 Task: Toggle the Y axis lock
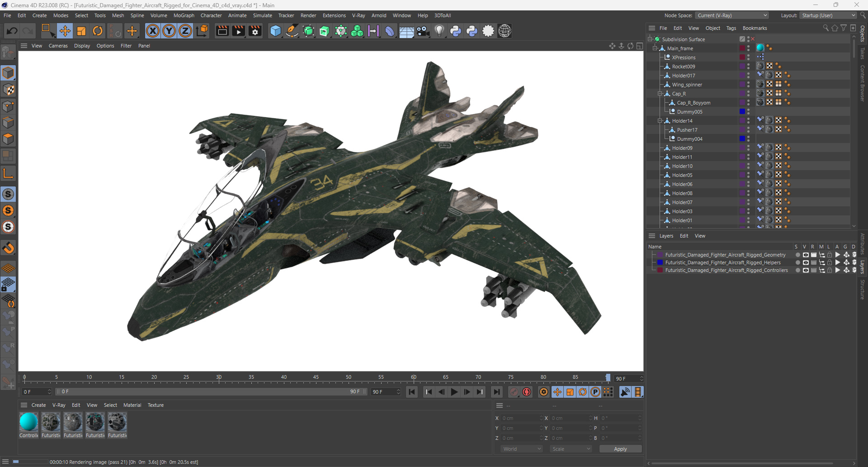pyautogui.click(x=169, y=31)
